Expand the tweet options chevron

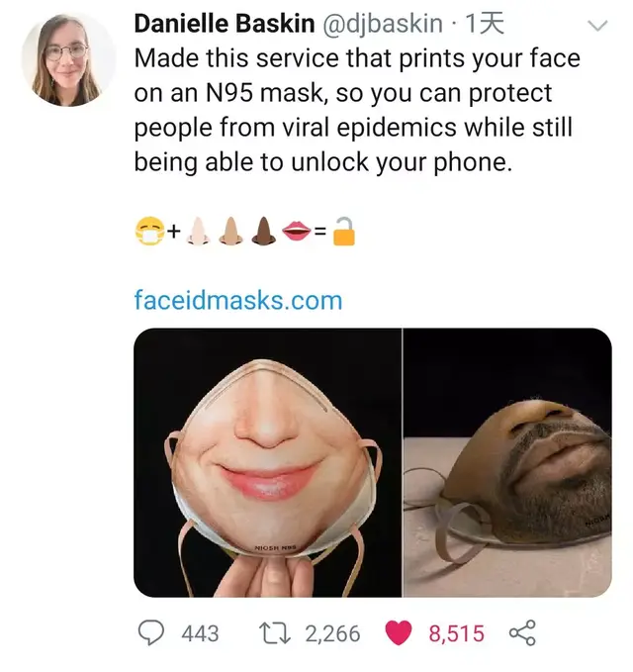tap(597, 25)
